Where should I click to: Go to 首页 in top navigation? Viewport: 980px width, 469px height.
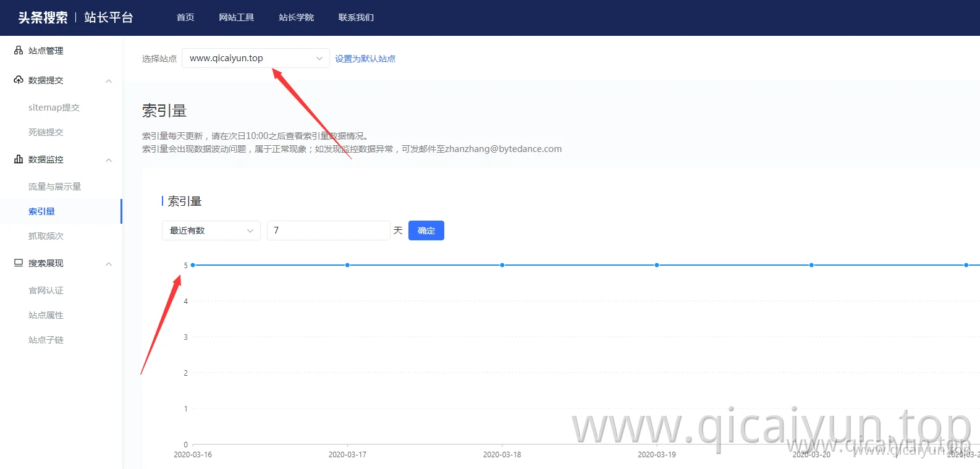point(185,17)
